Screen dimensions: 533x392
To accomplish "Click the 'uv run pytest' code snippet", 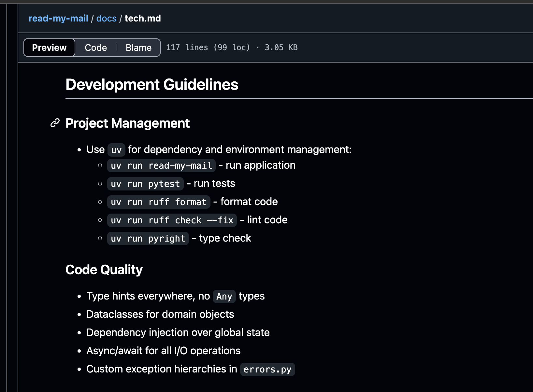I will pyautogui.click(x=145, y=184).
